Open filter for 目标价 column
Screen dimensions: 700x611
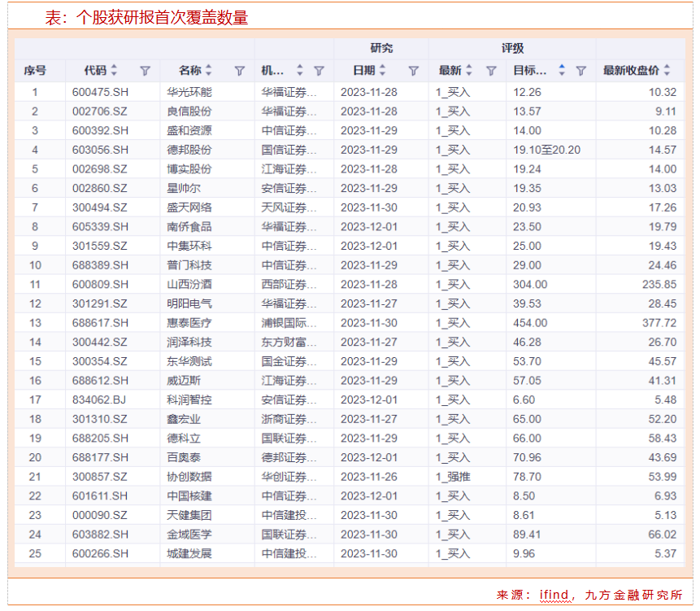click(580, 71)
